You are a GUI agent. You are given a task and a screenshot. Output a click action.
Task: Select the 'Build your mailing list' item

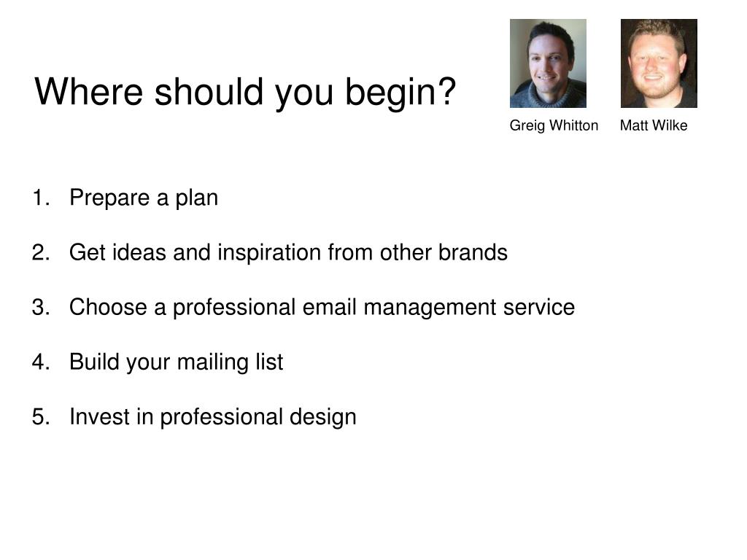177,362
